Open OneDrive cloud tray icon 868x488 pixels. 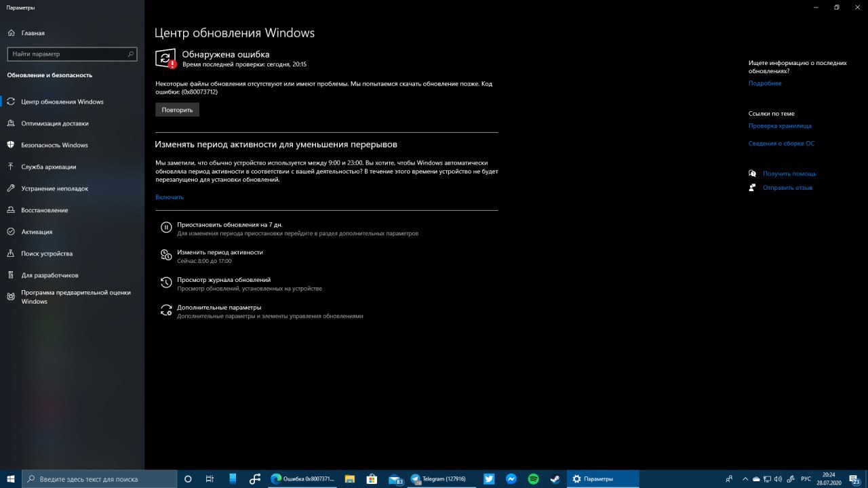[757, 479]
